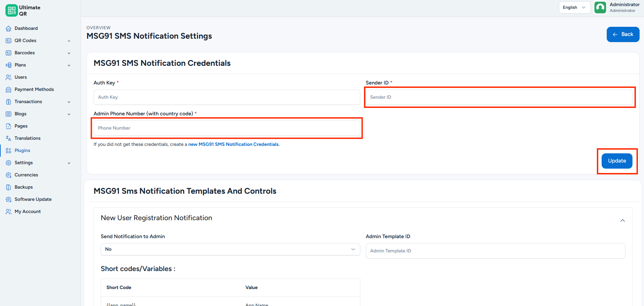Click the Back button
Image resolution: width=644 pixels, height=306 pixels.
(x=623, y=34)
